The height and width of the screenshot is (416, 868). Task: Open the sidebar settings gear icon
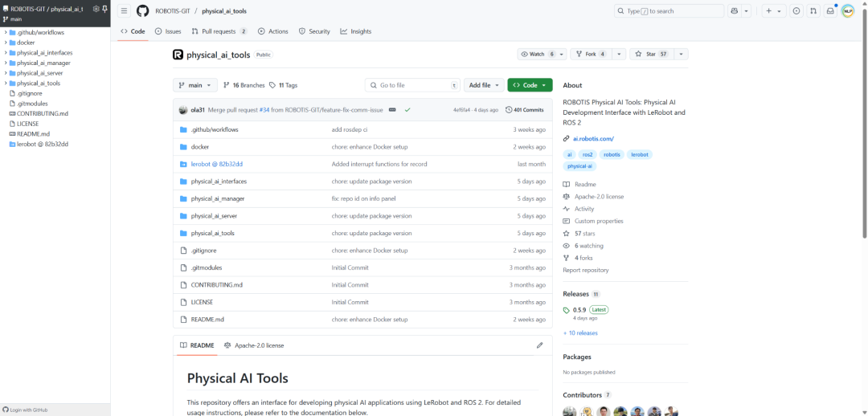point(96,9)
